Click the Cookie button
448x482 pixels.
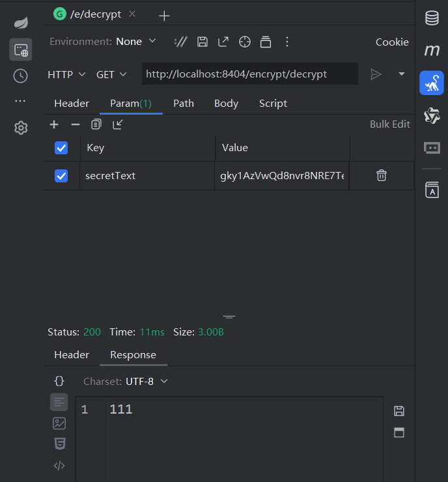coord(392,42)
